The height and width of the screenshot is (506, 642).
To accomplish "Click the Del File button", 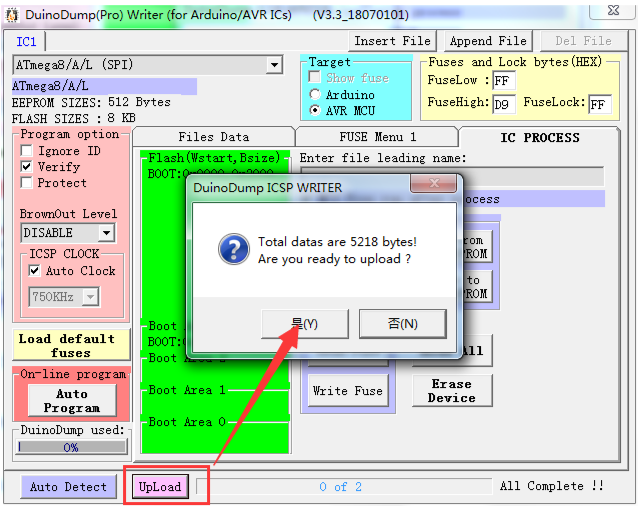I will [x=583, y=41].
